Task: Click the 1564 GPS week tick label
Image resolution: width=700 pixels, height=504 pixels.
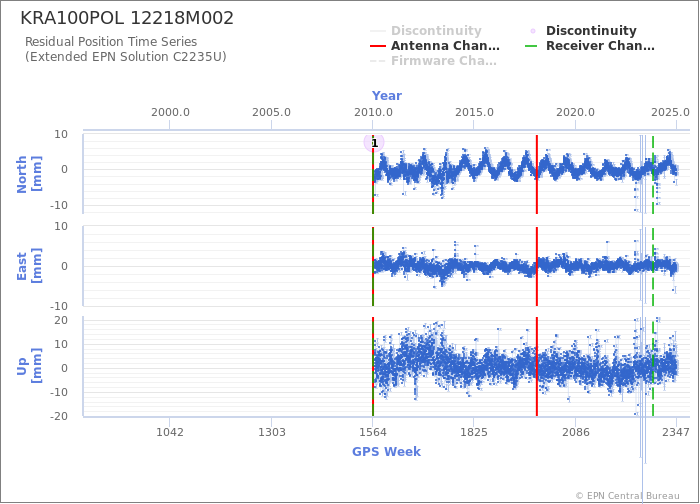Action: click(373, 432)
